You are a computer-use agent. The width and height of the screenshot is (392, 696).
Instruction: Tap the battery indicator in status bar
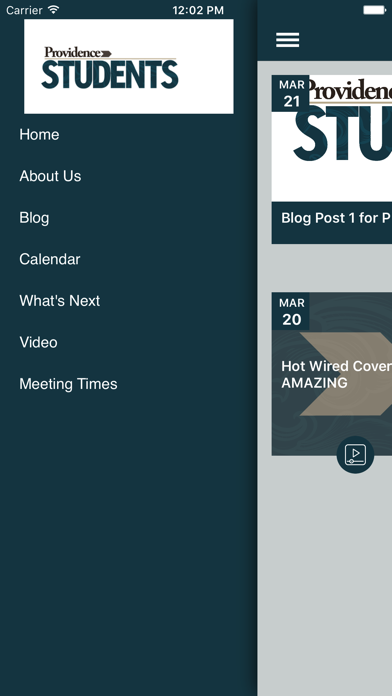[x=375, y=10]
